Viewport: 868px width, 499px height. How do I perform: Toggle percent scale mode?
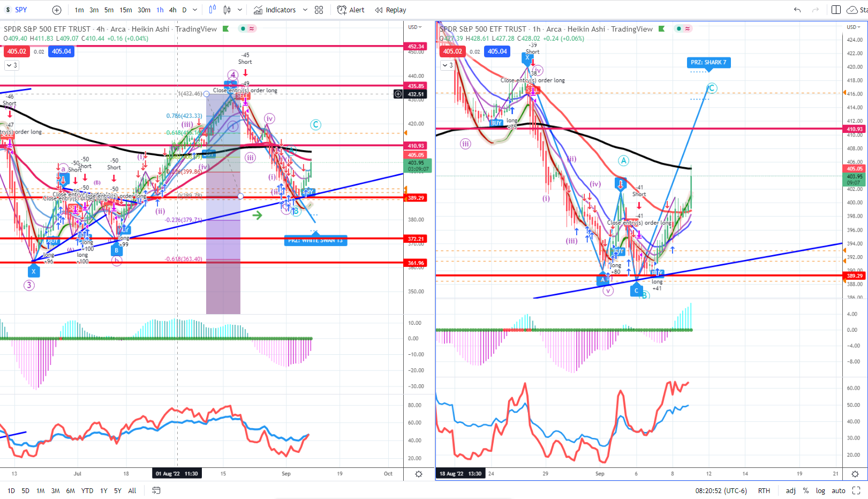coord(805,490)
